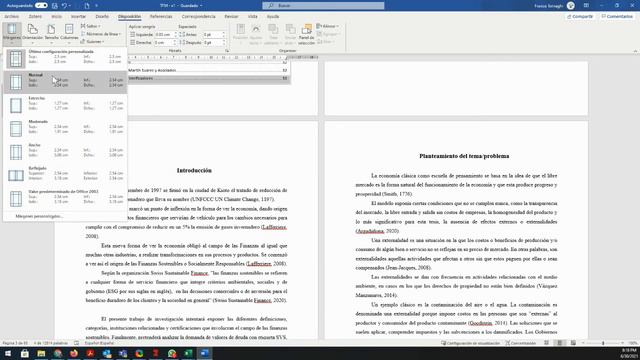640x360 pixels.
Task: Open the Alinear dropdown
Action: point(327,26)
